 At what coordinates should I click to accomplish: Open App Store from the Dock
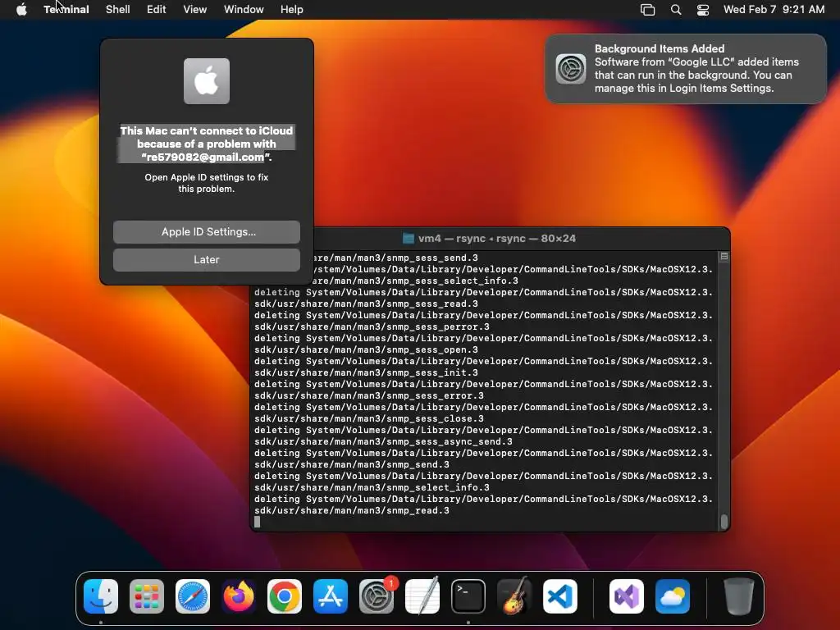[331, 596]
